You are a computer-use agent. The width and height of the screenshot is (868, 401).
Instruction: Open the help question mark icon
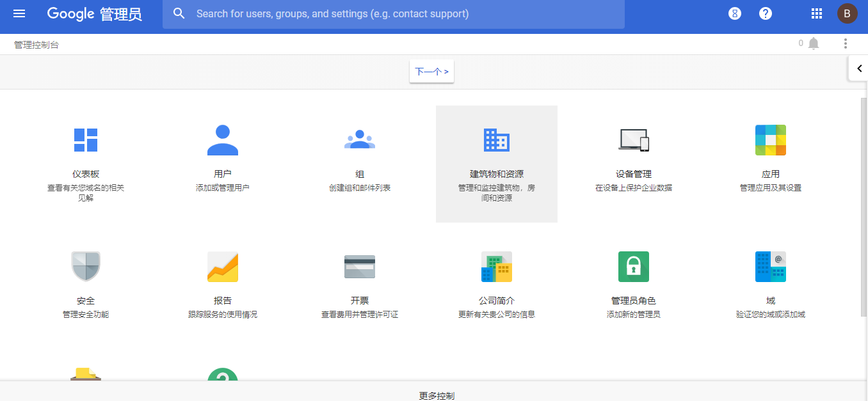766,13
